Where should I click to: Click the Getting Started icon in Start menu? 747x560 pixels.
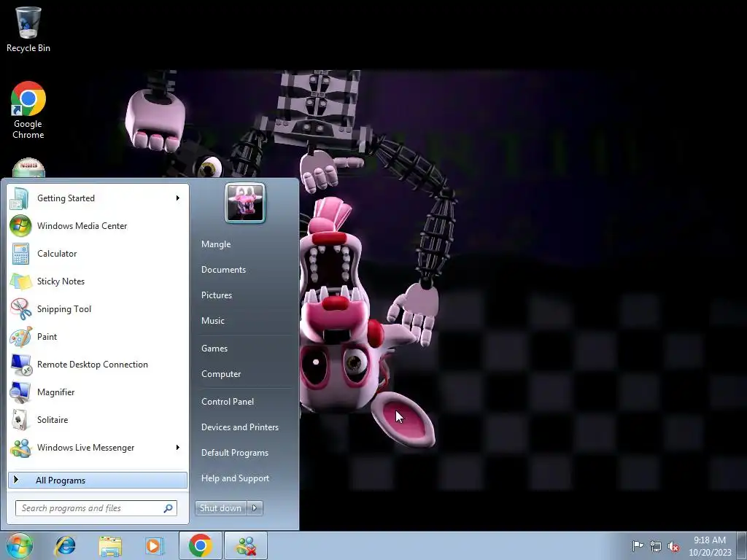[x=20, y=198]
